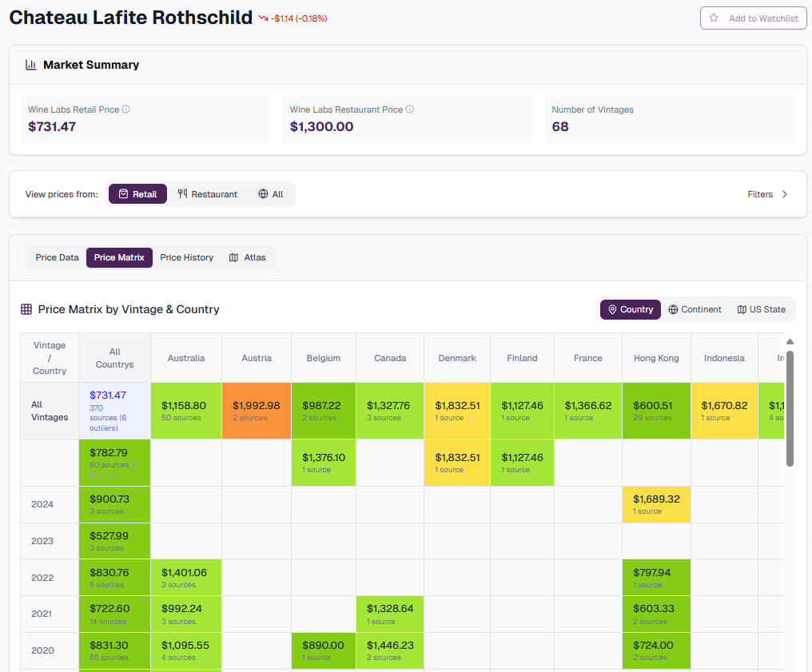Click the Canada 2021 $1,328.64 cell

pos(390,614)
